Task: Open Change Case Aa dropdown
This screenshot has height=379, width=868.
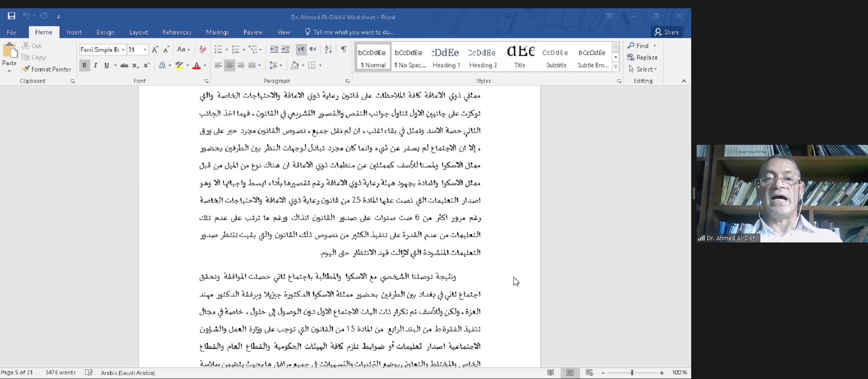Action: (183, 49)
